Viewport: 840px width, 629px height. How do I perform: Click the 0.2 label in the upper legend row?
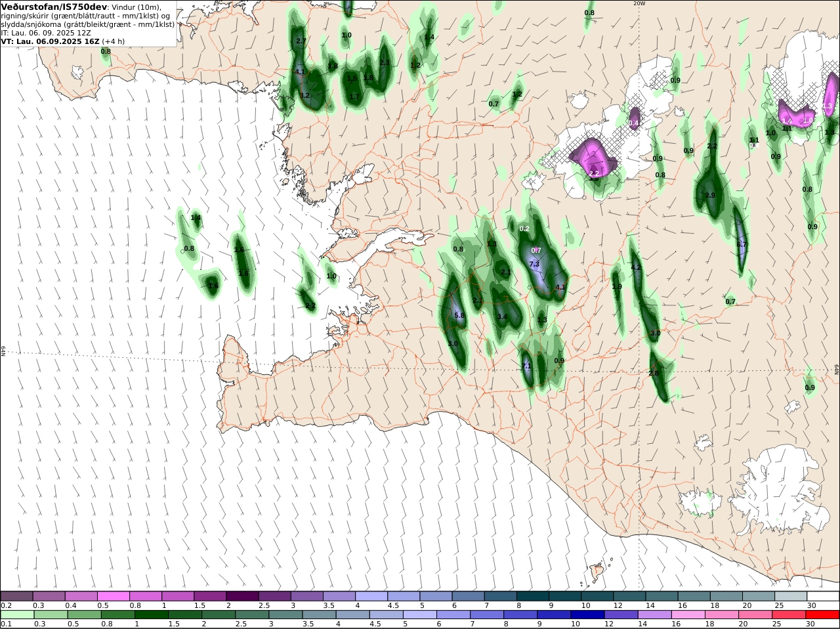[6, 605]
